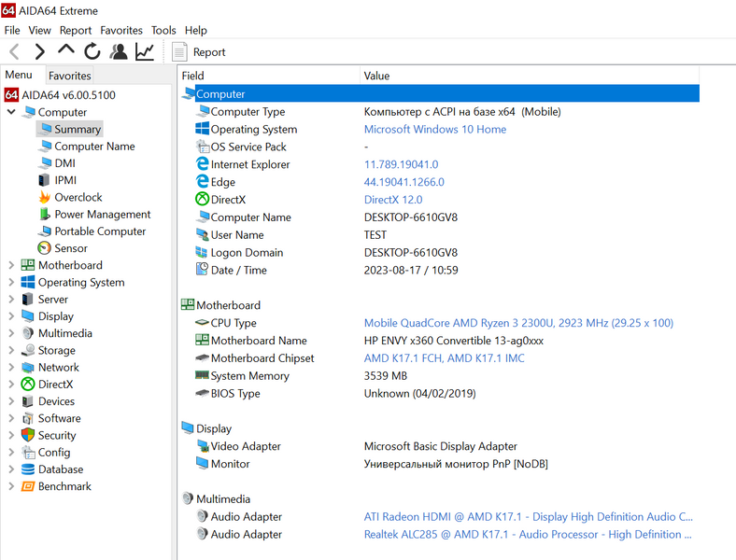Click the Operating System Windows icon in the tree
The height and width of the screenshot is (560, 736).
28,283
